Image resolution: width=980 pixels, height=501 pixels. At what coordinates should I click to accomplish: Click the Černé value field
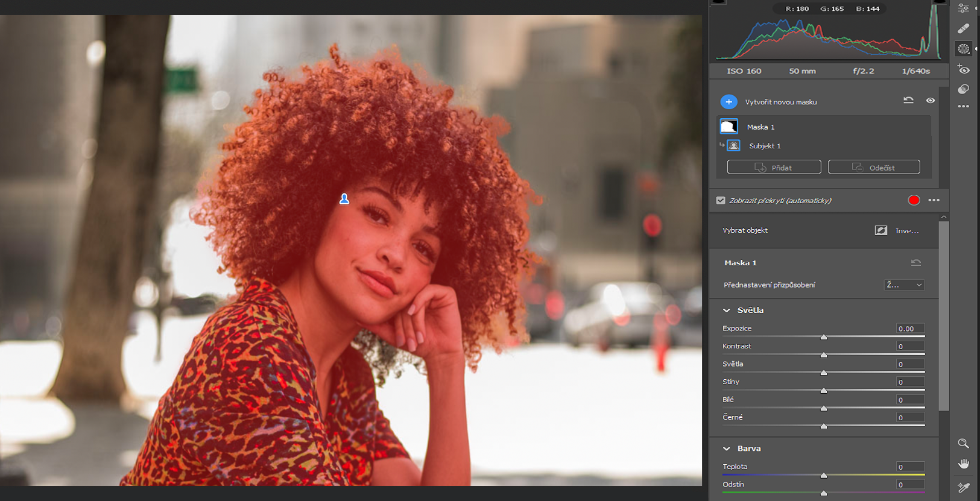pyautogui.click(x=910, y=417)
